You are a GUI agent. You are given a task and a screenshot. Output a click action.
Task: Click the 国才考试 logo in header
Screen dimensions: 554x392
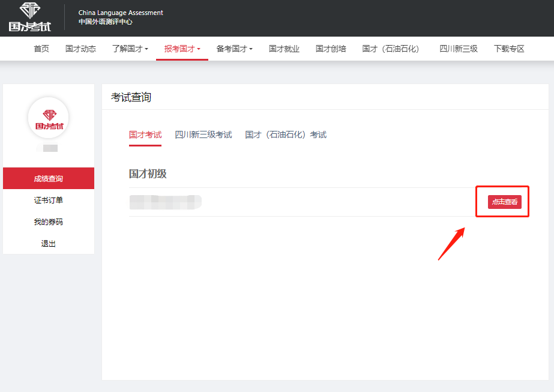click(x=30, y=17)
